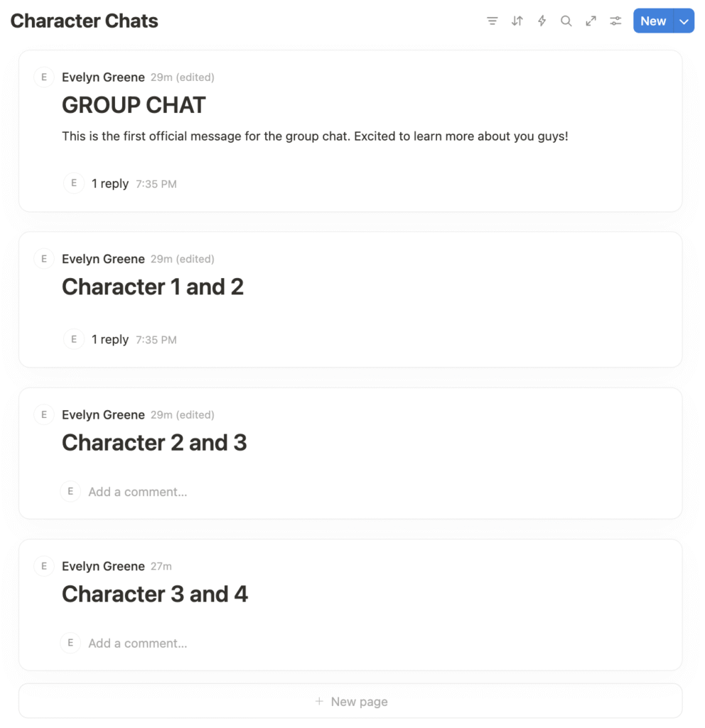Open the Character 3 and 4 page
This screenshot has width=705, height=728.
[x=154, y=594]
